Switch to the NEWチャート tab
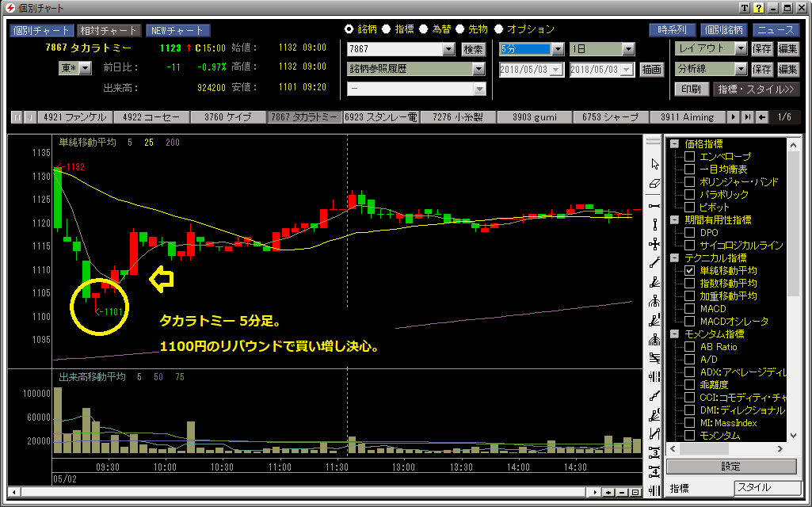Viewport: 812px width, 507px height. pyautogui.click(x=177, y=31)
